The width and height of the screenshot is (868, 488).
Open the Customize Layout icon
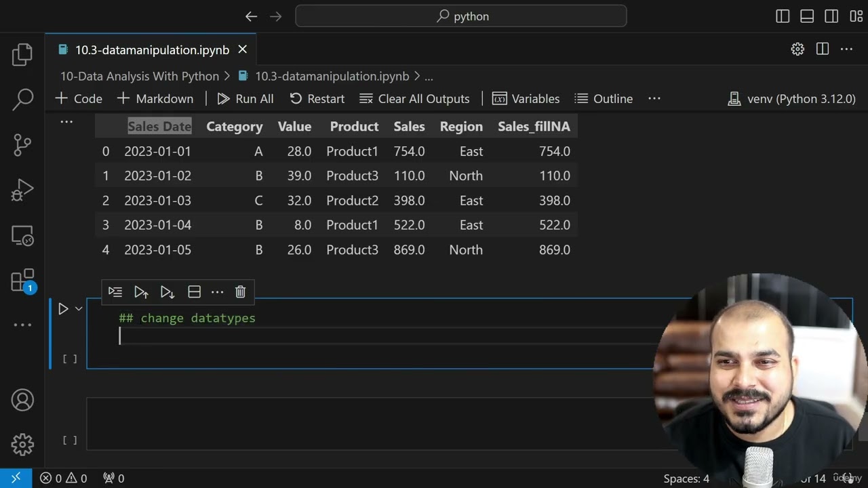click(856, 16)
